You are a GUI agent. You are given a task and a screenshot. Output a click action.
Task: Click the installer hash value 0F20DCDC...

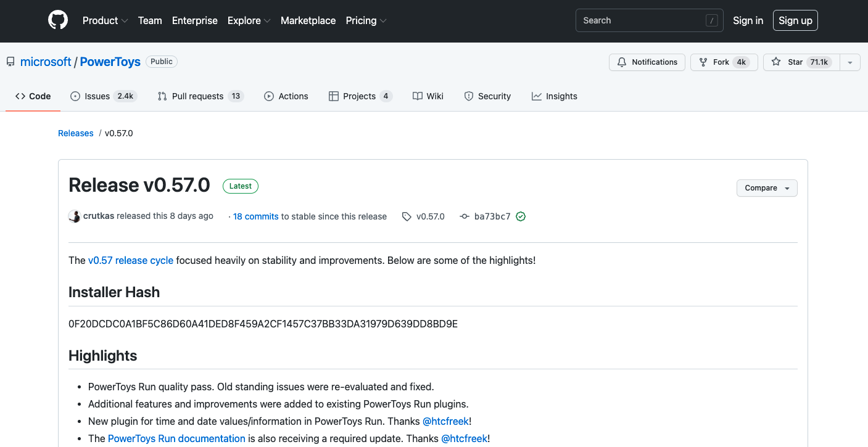[263, 324]
